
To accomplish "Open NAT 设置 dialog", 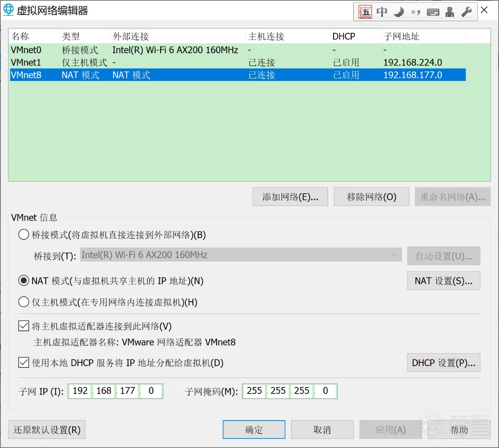I will (443, 281).
